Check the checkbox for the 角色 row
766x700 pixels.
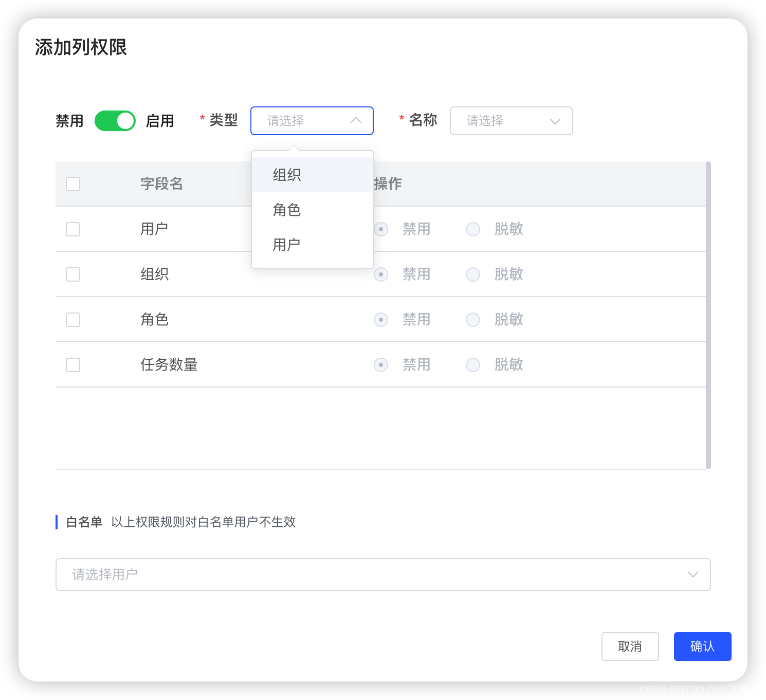(72, 319)
